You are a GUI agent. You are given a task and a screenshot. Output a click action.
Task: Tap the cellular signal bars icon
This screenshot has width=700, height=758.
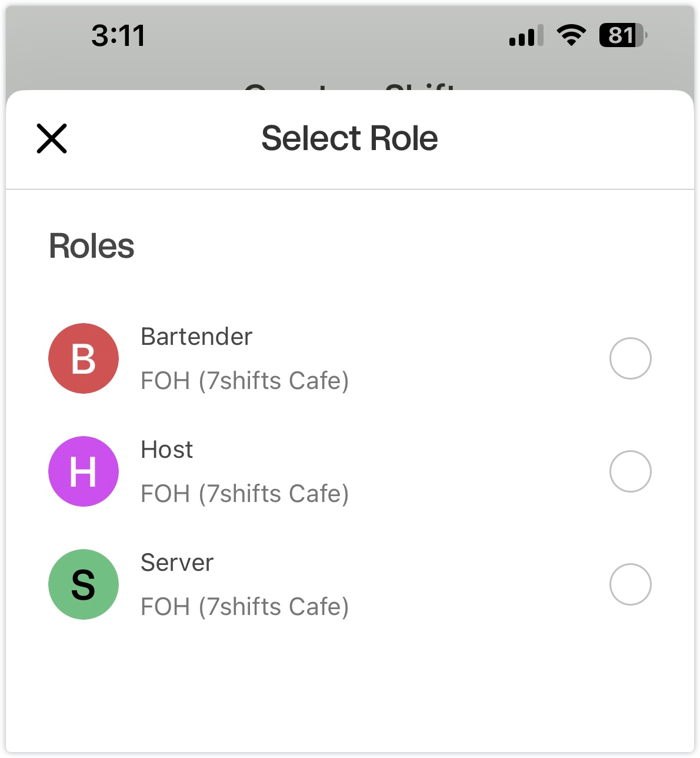(526, 36)
